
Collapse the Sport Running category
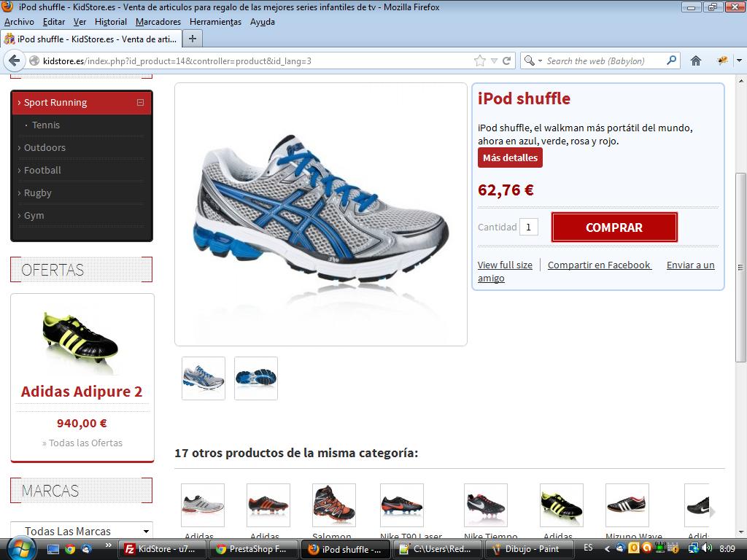[x=140, y=102]
